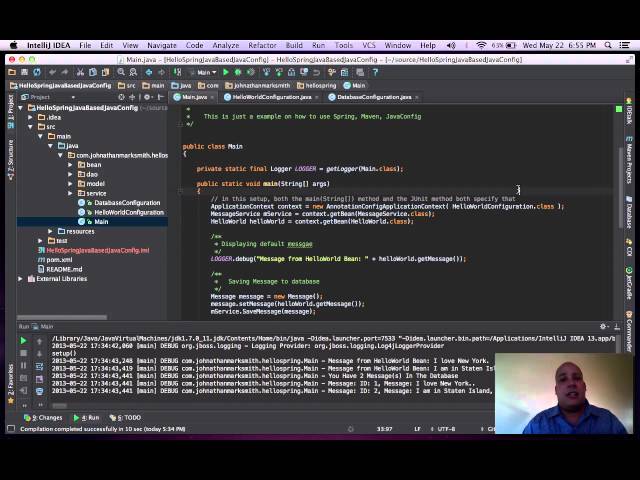Click the Revert undo-arrow toolbar icon
The height and width of the screenshot is (480, 640).
point(316,72)
